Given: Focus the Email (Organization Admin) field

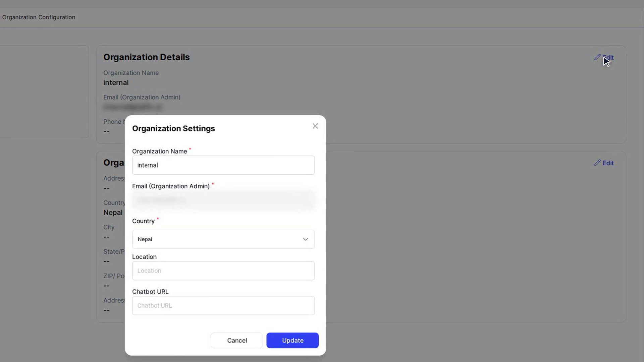Looking at the screenshot, I should [x=223, y=200].
